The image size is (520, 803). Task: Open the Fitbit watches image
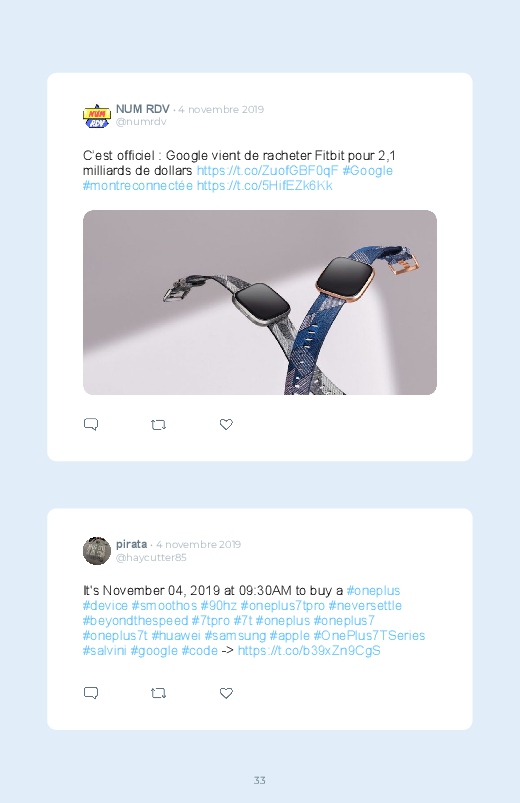260,302
